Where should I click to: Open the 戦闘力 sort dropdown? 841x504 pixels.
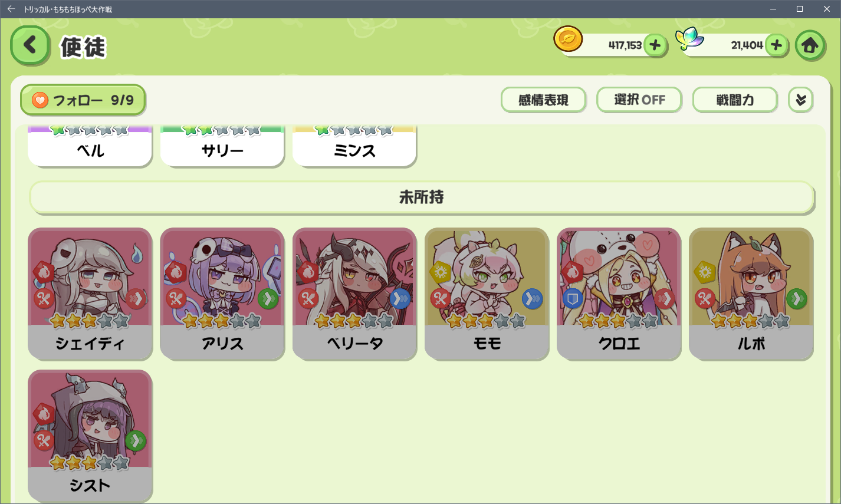point(735,100)
